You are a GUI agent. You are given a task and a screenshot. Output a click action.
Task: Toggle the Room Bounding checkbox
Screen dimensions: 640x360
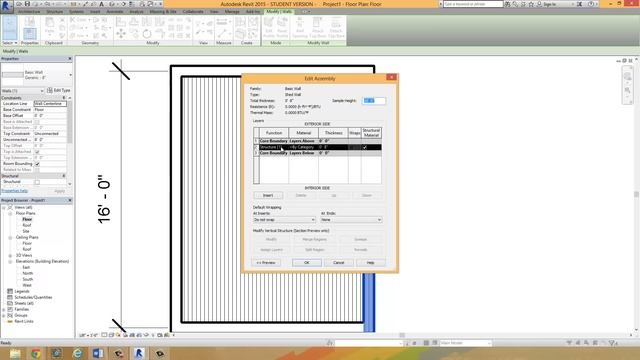[37, 164]
